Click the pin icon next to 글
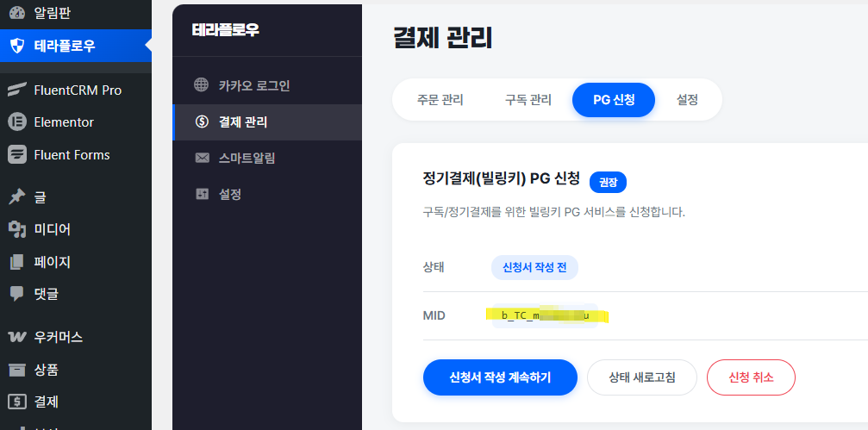 pyautogui.click(x=16, y=197)
